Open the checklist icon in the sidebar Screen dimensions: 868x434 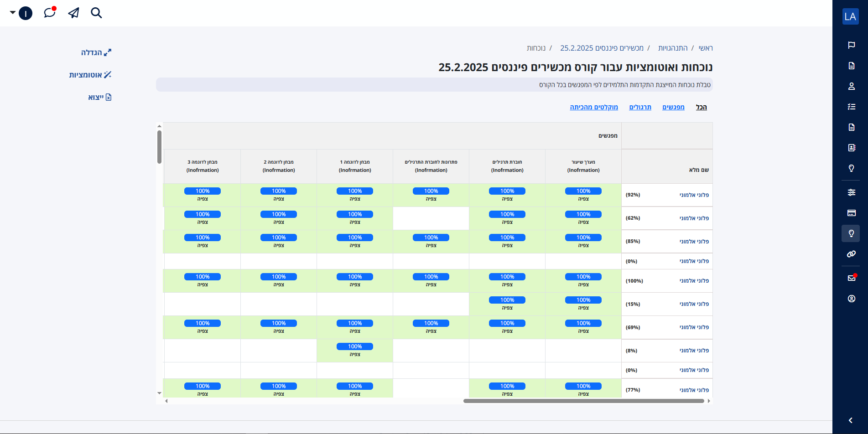coord(851,107)
